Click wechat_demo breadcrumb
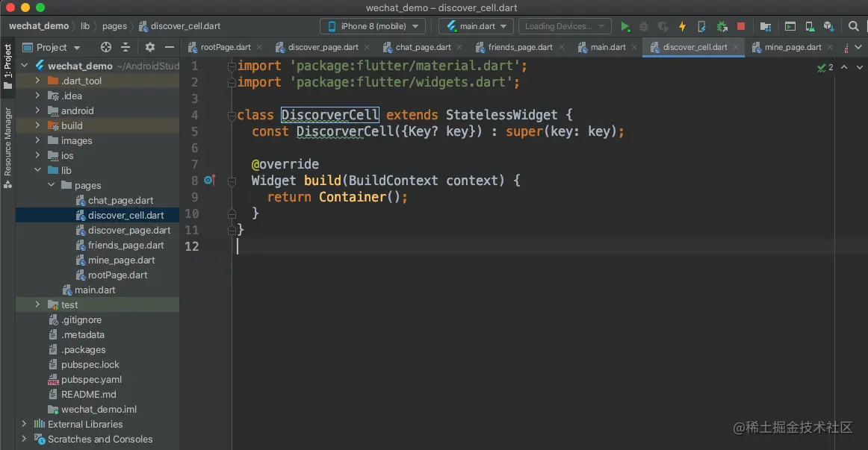This screenshot has width=868, height=450. [39, 26]
